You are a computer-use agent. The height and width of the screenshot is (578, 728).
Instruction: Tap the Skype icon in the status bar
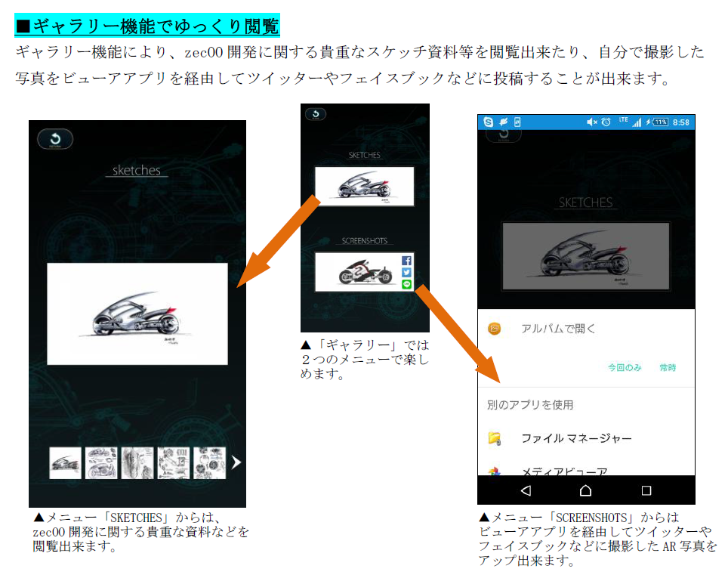pyautogui.click(x=489, y=122)
